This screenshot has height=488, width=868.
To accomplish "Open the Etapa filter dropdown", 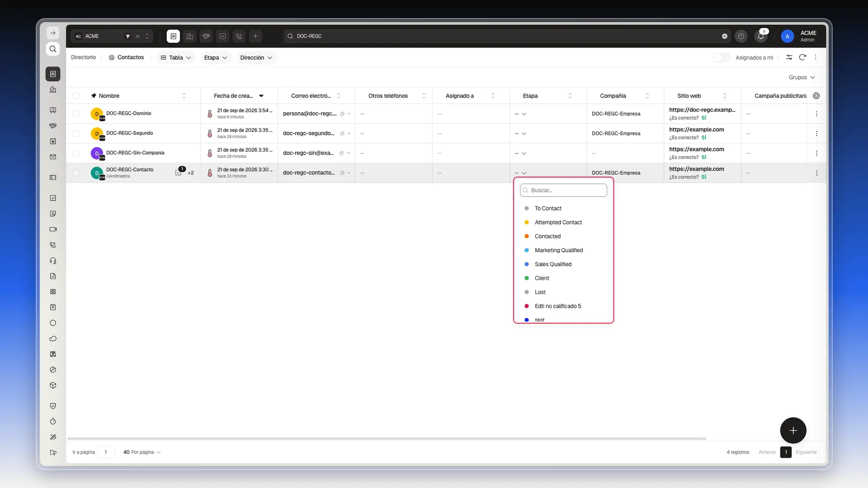I will [x=215, y=57].
